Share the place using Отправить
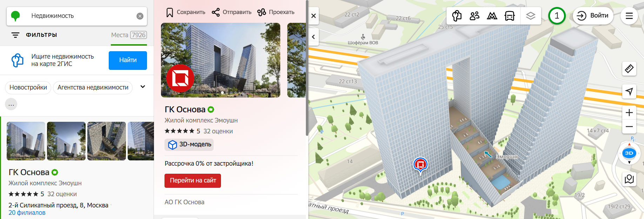Screen dimensions: 644x219 point(232,12)
